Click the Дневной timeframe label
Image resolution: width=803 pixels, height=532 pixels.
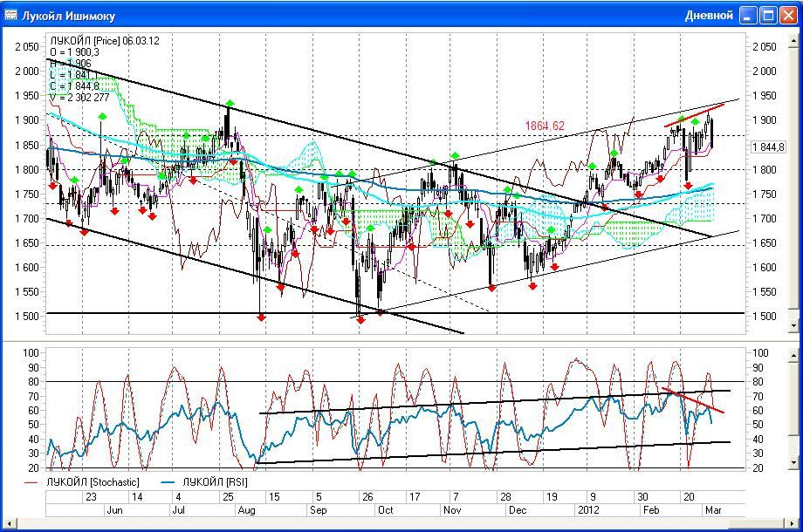pyautogui.click(x=709, y=16)
